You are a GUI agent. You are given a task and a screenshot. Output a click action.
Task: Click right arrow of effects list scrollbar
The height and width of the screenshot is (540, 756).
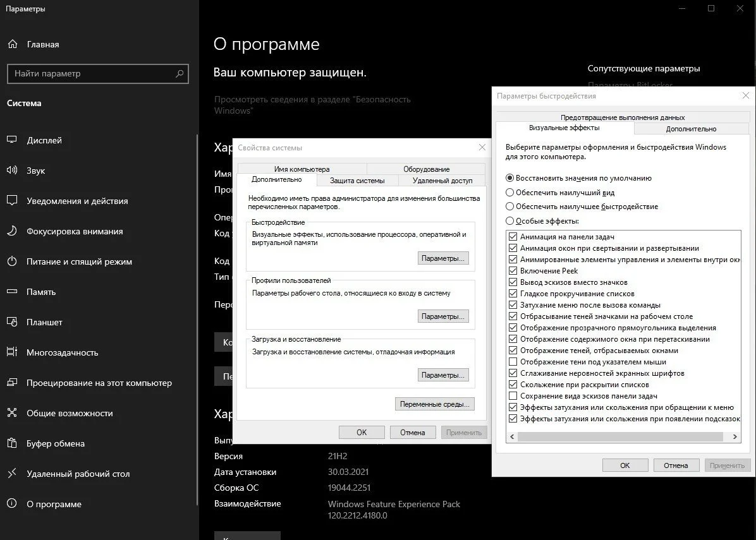pyautogui.click(x=735, y=436)
